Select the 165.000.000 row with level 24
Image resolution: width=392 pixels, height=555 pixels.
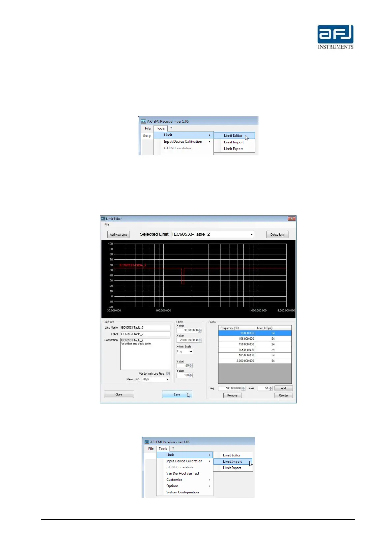point(255,350)
